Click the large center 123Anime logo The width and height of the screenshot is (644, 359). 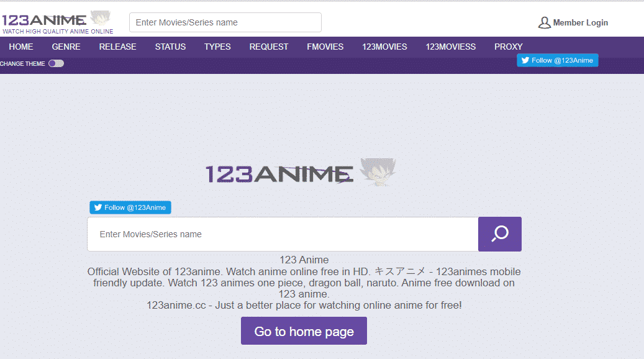[301, 171]
